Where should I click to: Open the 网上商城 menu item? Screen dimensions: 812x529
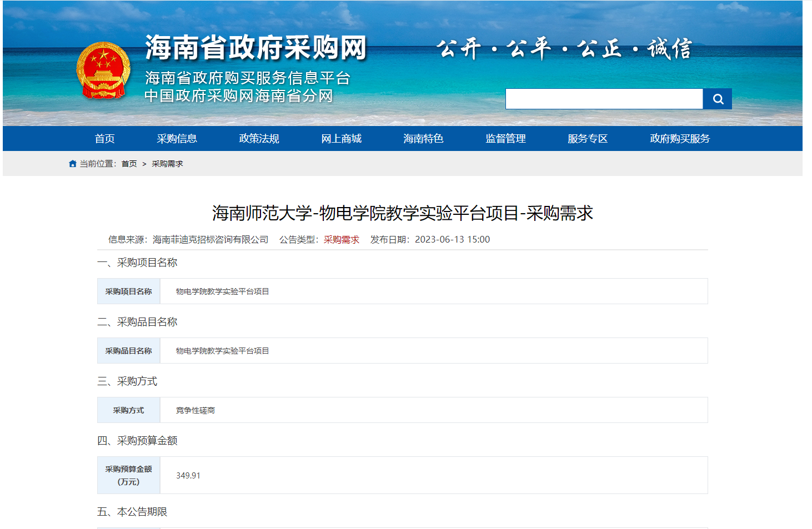341,139
